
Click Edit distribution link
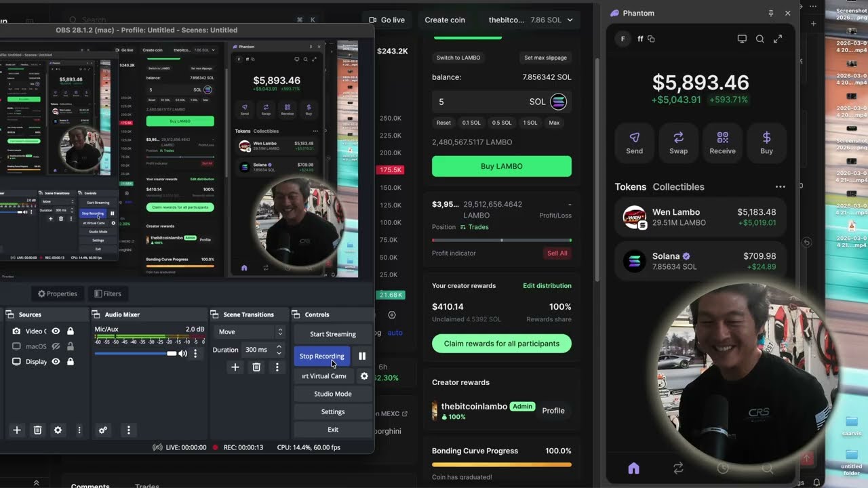pos(547,286)
